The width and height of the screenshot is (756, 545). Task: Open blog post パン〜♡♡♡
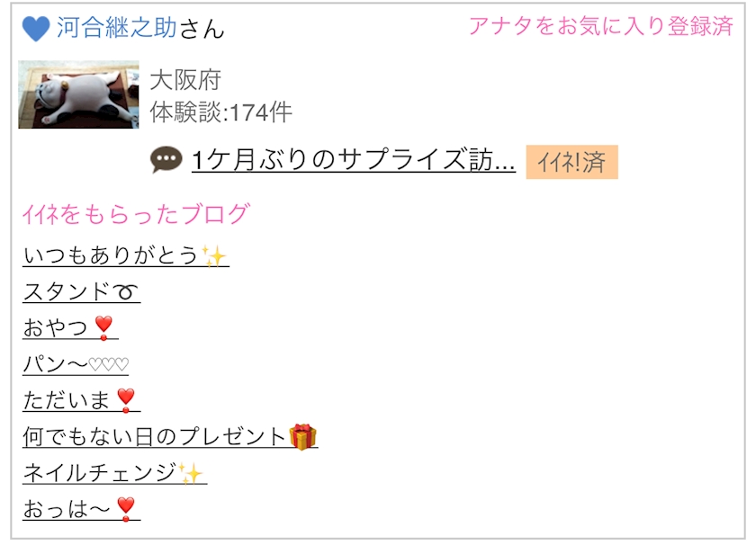76,364
